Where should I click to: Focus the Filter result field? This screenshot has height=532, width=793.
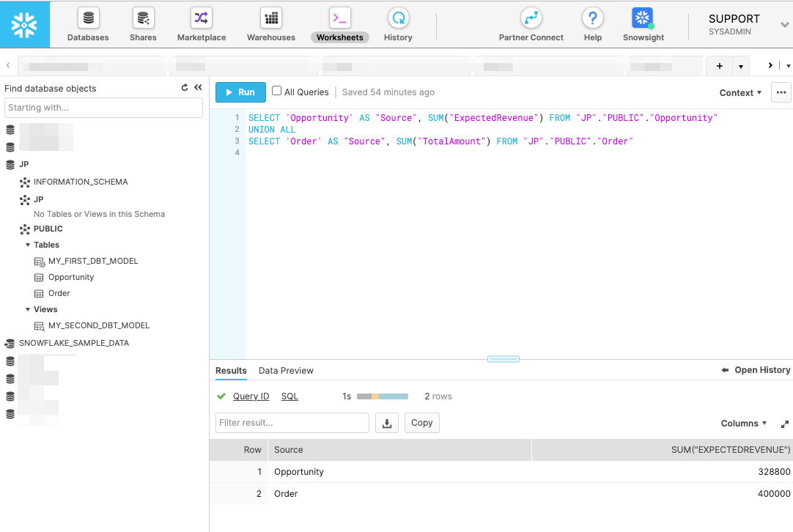point(292,423)
